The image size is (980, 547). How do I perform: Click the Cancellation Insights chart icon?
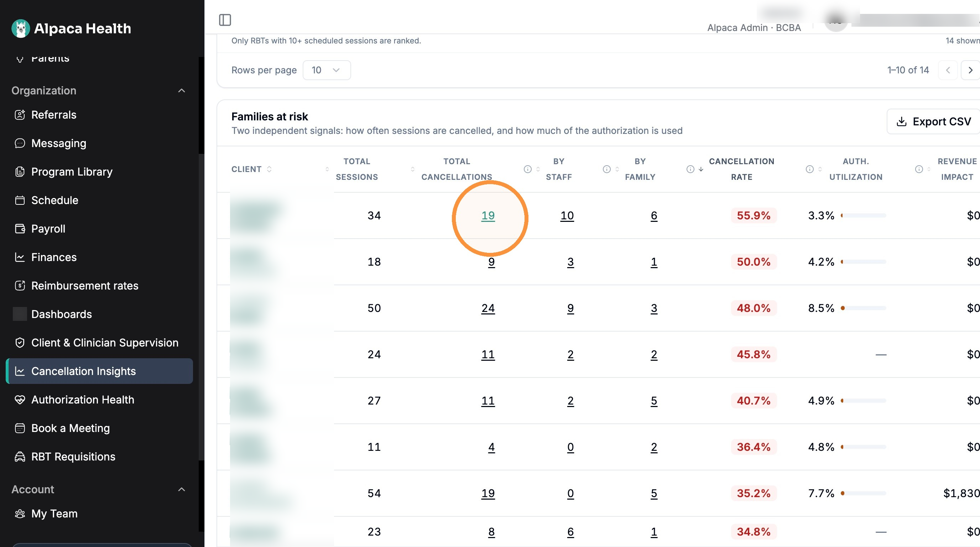tap(20, 371)
